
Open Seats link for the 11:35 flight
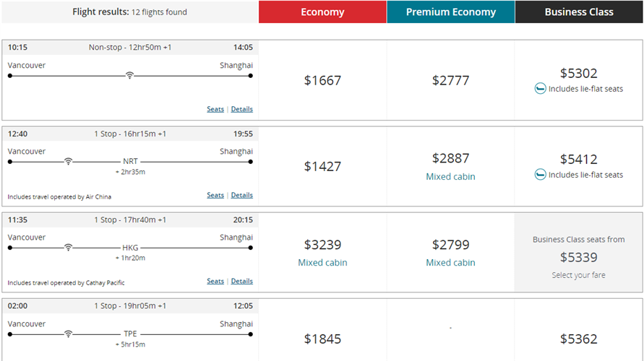(215, 281)
